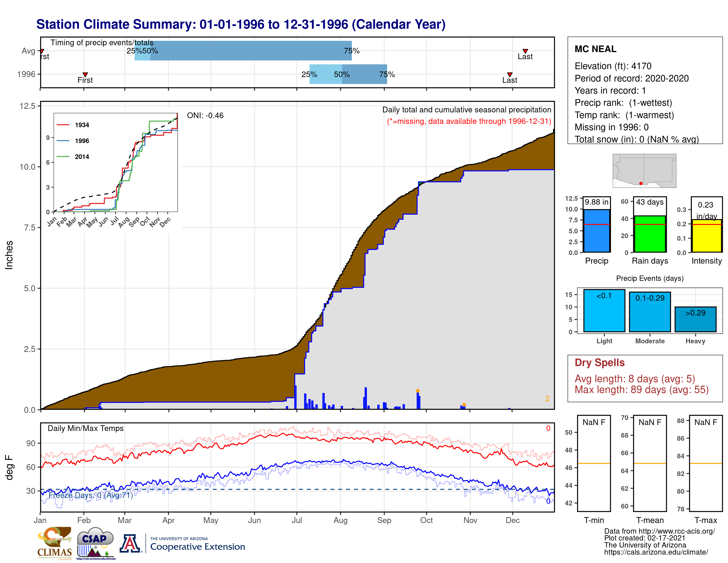Click the red Last marker in Avg row

pos(525,51)
